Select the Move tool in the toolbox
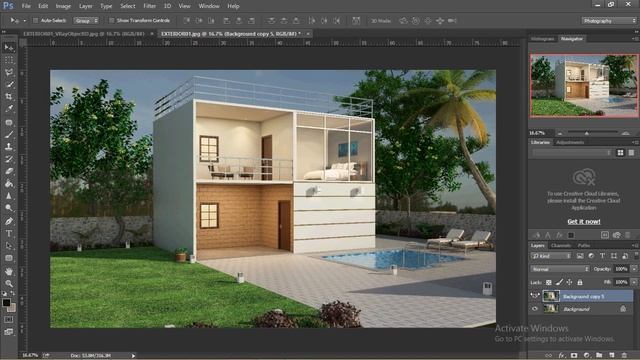640x360 pixels. pos(9,48)
